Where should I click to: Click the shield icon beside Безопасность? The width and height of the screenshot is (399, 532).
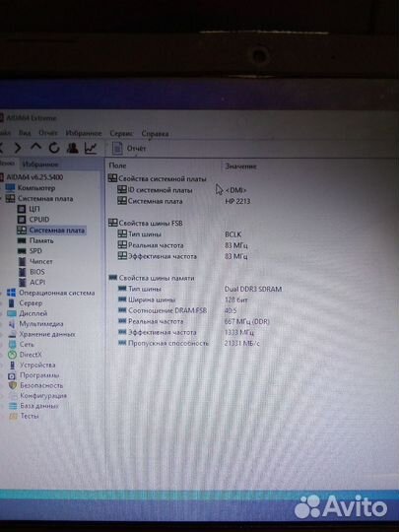click(13, 385)
